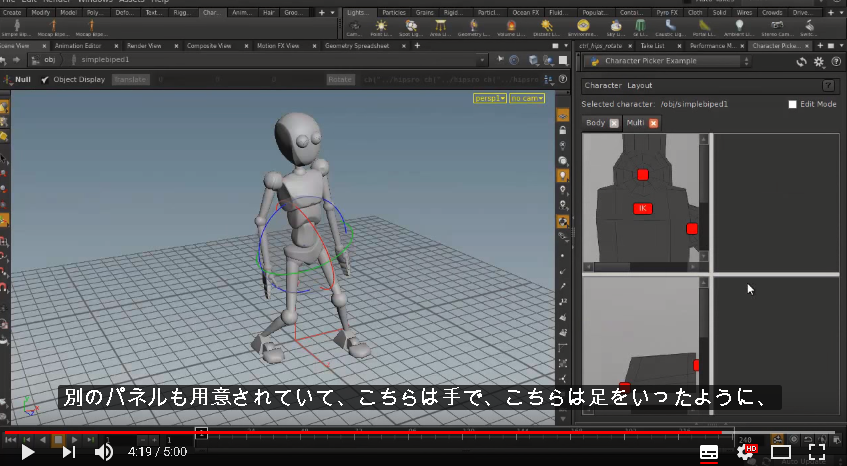
Task: Click the Point Light shelf tool
Action: click(381, 28)
